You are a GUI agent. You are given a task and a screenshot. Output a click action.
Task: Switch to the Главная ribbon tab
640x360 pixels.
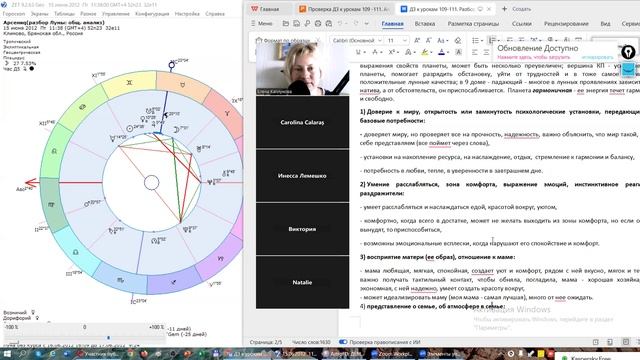point(392,24)
